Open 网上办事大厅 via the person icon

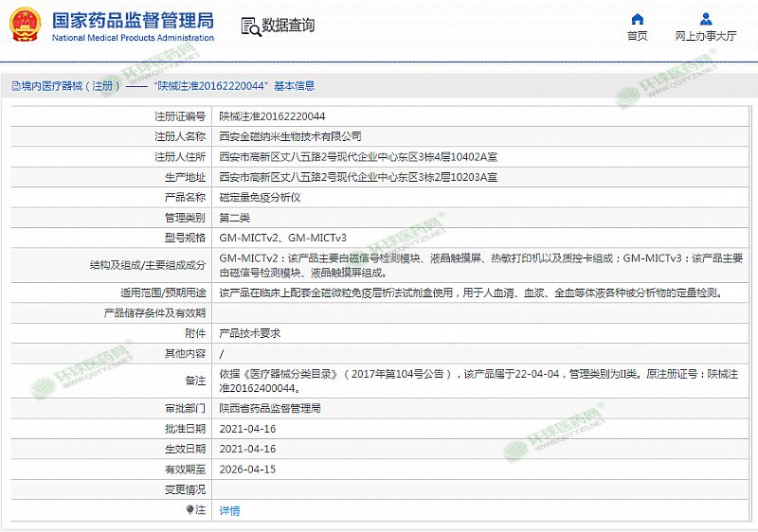click(706, 19)
